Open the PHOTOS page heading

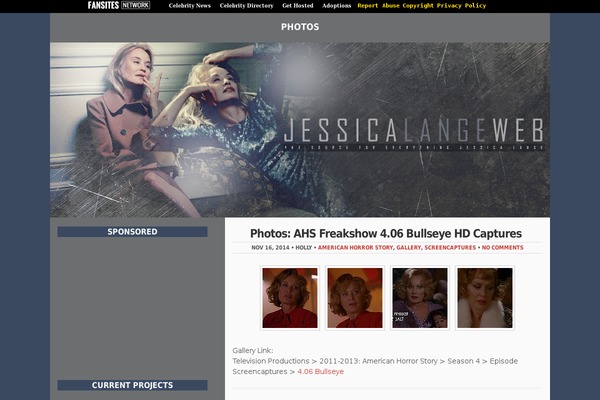pos(300,27)
